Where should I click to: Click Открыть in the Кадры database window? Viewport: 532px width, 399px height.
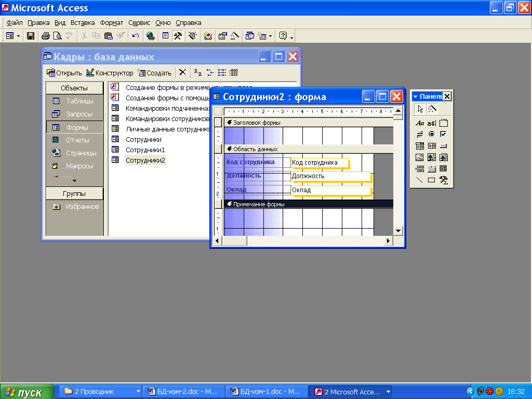(x=64, y=73)
